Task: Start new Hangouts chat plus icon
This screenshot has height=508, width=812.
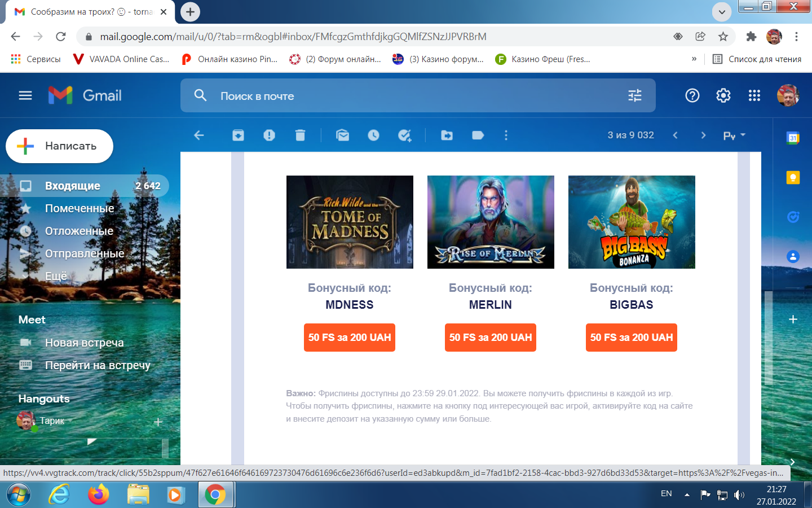Action: [x=158, y=422]
